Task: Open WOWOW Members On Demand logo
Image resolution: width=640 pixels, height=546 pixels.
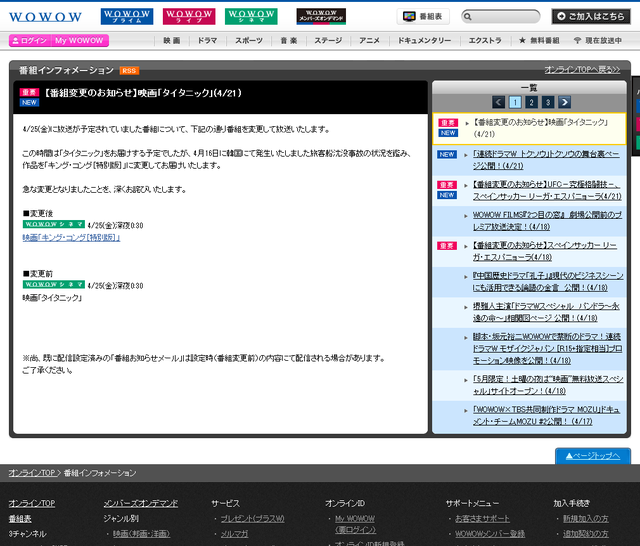Action: 321,16
